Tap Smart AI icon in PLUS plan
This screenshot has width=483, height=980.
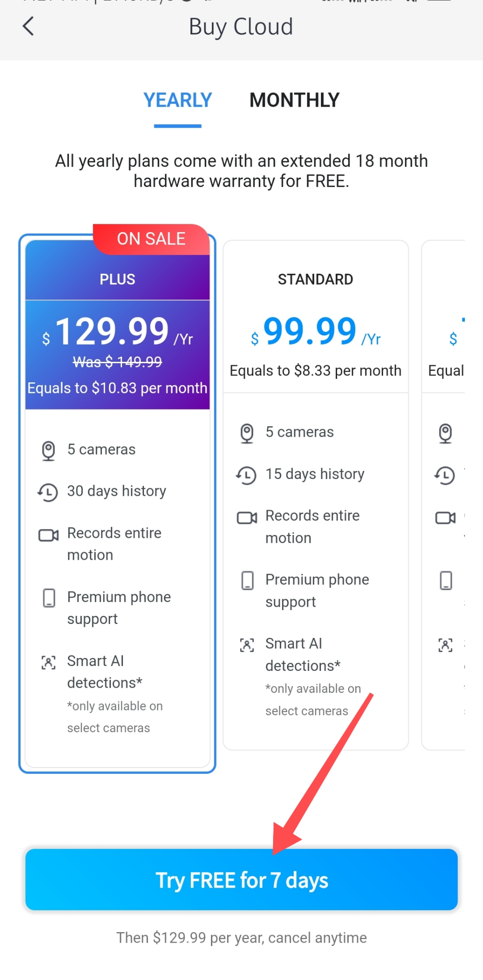[x=48, y=662]
